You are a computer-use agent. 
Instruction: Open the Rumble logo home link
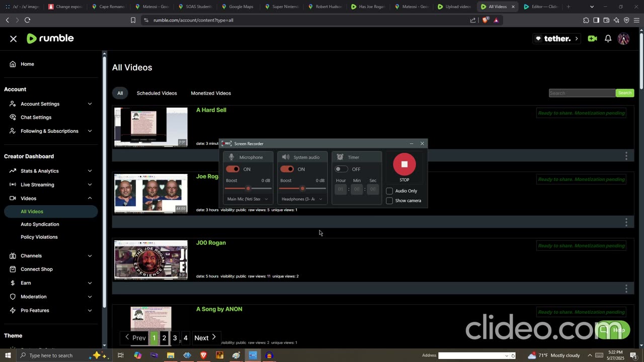point(50,39)
